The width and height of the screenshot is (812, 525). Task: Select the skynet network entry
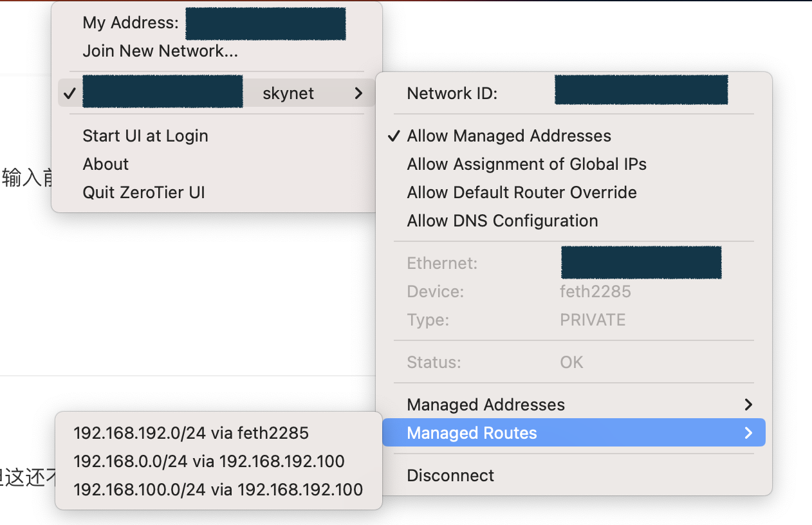pos(216,93)
